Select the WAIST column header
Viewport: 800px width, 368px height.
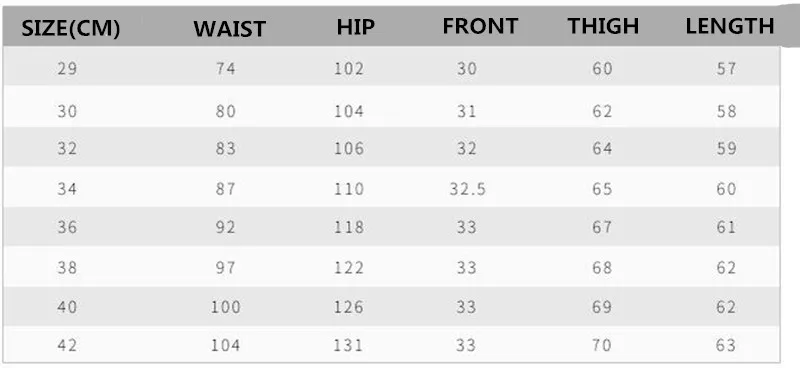[230, 29]
